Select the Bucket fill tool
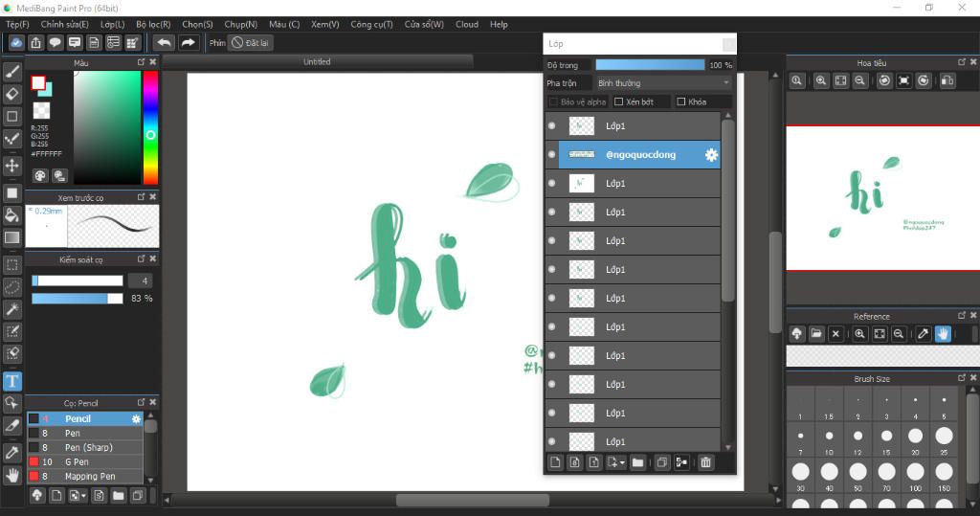This screenshot has width=980, height=516. pos(11,215)
